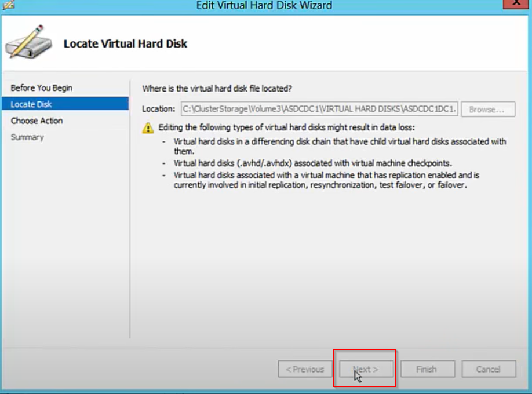This screenshot has height=394, width=532.
Task: Click 'Where is the virtual hard disk file located?'
Action: 217,89
